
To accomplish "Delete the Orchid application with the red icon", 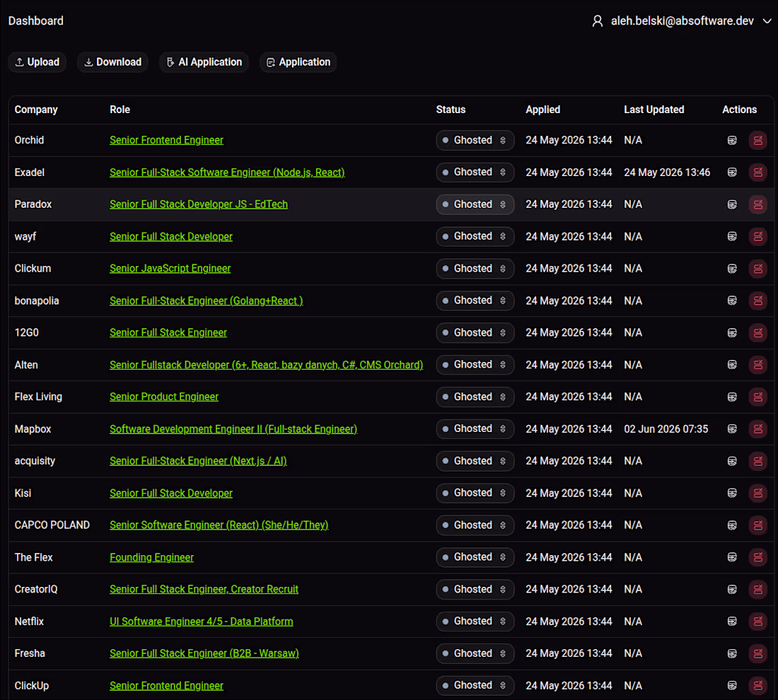I will coord(757,141).
